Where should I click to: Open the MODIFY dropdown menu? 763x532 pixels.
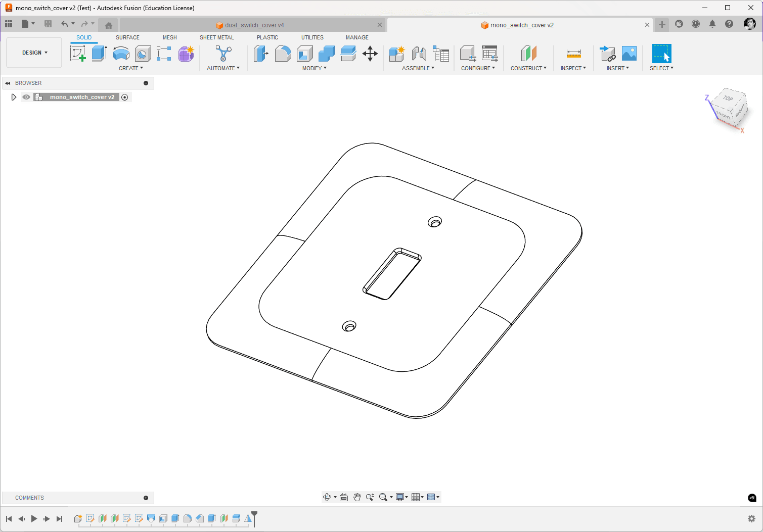point(315,68)
